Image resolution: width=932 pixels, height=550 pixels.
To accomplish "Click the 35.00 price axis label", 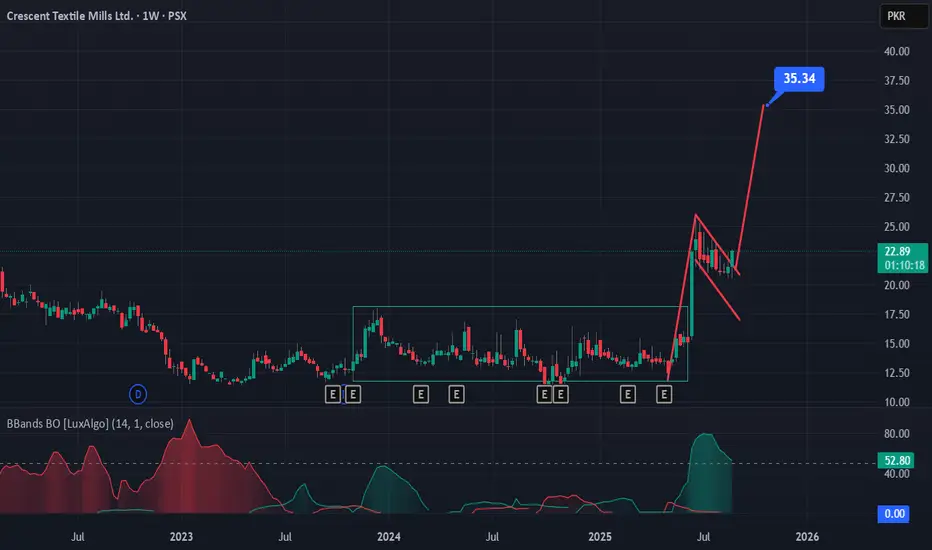I will (897, 109).
